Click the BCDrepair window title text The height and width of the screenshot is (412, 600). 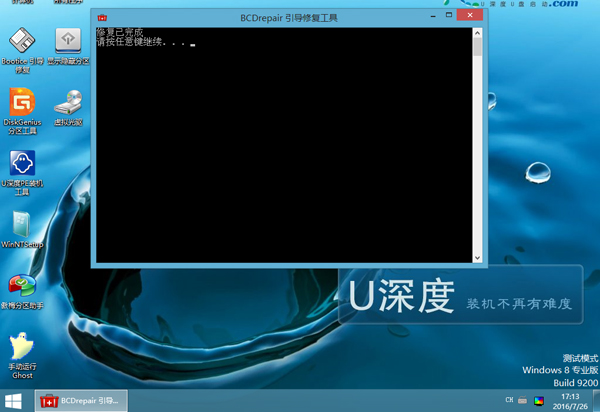click(x=289, y=19)
